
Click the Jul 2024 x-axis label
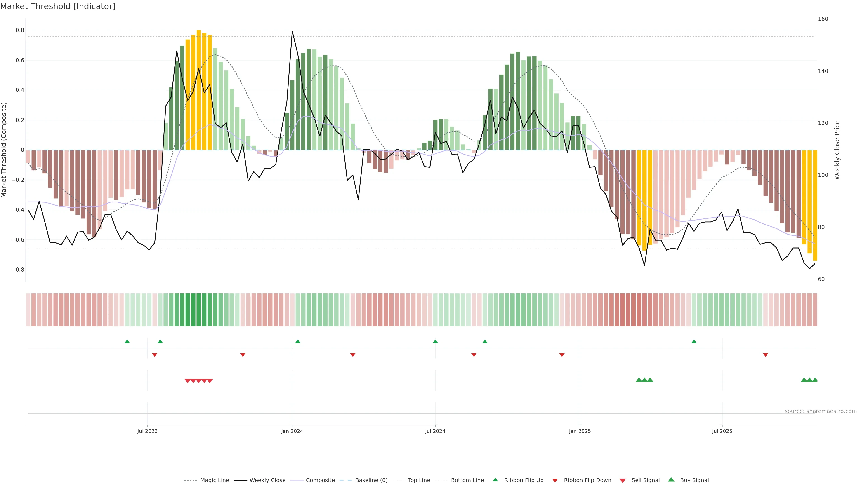[x=435, y=431]
